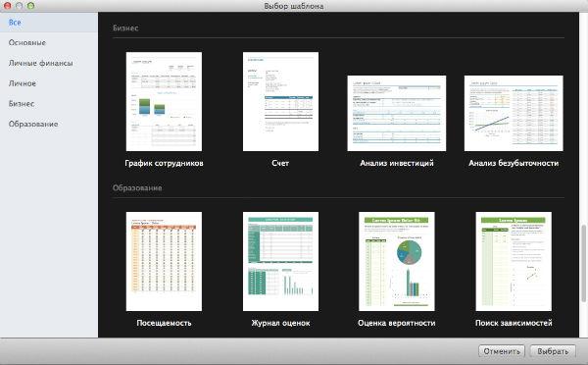
Task: Click the Счет caption text
Action: [x=280, y=163]
